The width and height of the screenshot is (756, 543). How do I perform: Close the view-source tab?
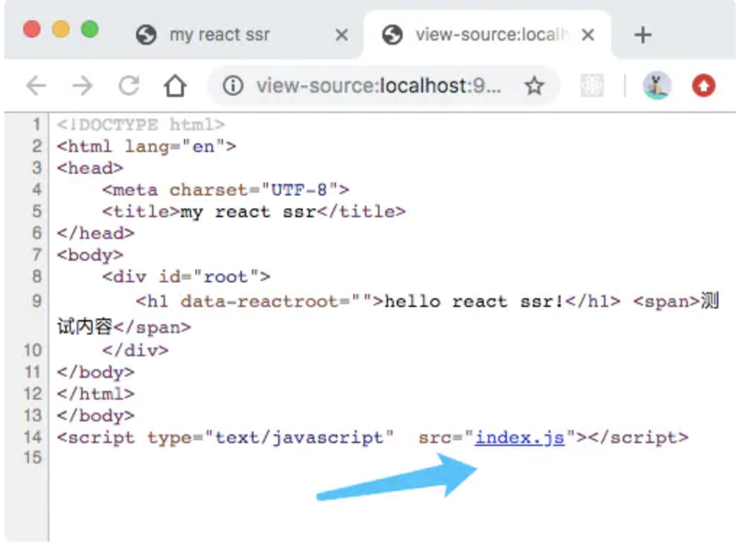[x=588, y=35]
